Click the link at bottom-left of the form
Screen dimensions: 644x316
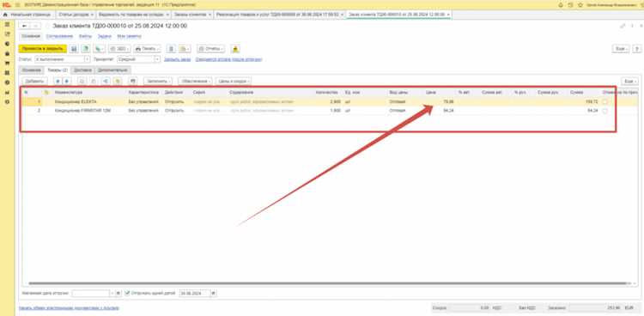point(69,307)
